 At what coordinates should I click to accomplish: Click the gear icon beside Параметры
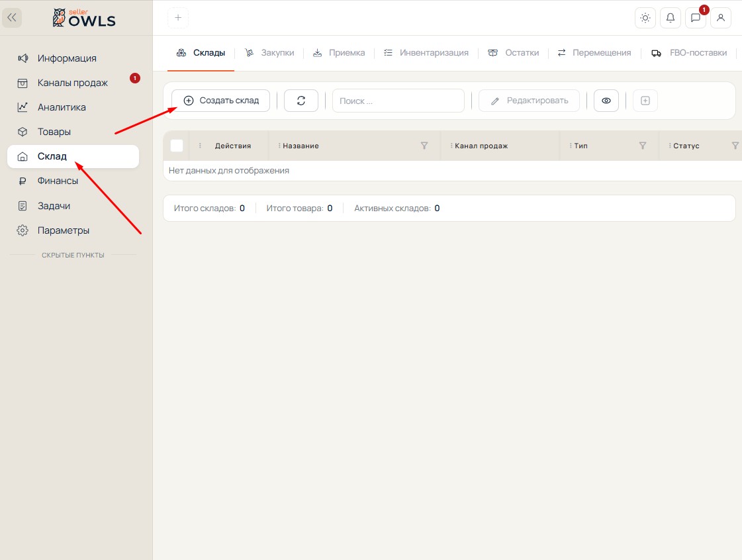(23, 230)
